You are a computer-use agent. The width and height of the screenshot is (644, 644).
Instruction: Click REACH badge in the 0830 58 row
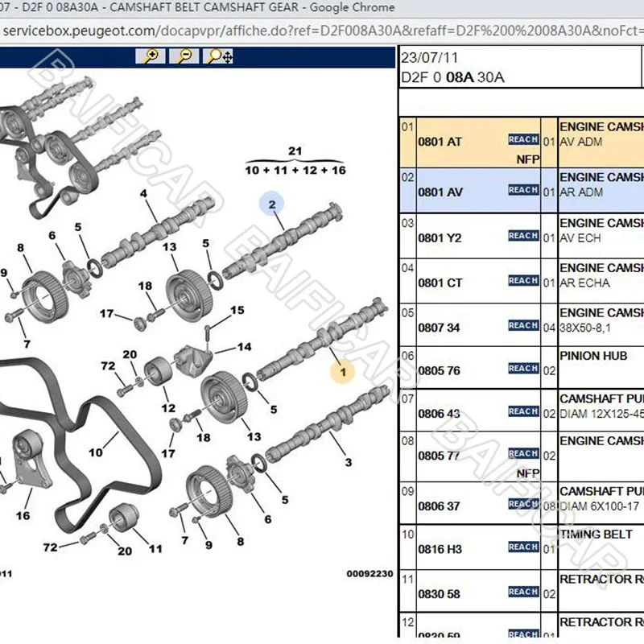tap(523, 592)
